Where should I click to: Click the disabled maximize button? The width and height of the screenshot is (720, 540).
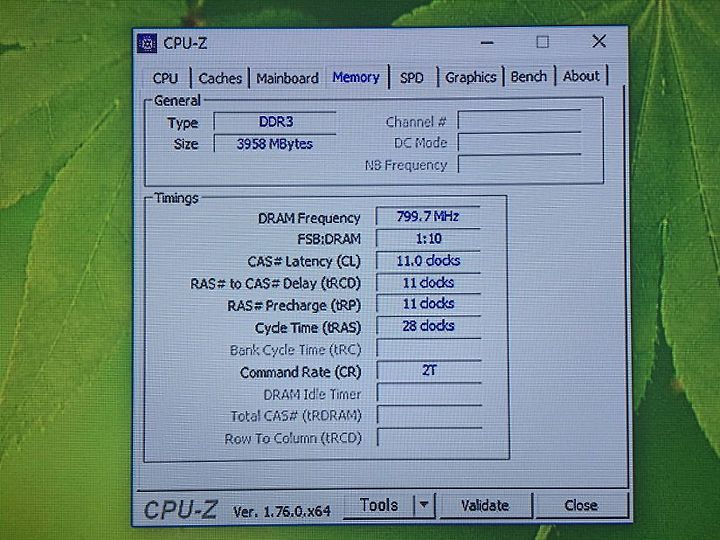tap(543, 42)
